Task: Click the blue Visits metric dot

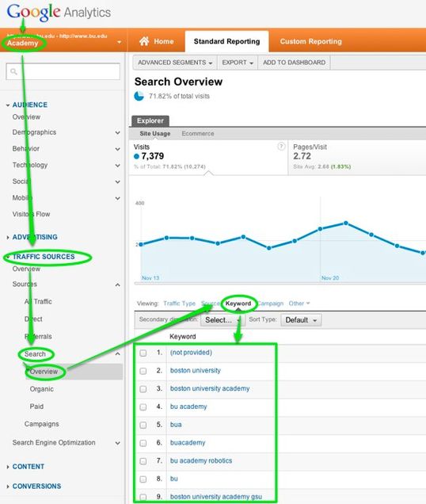Action: [x=136, y=157]
